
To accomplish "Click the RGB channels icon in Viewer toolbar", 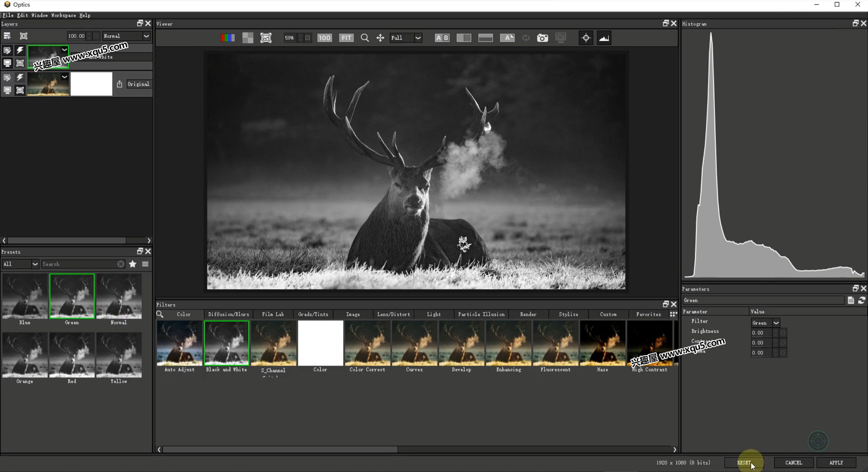I will coord(227,38).
